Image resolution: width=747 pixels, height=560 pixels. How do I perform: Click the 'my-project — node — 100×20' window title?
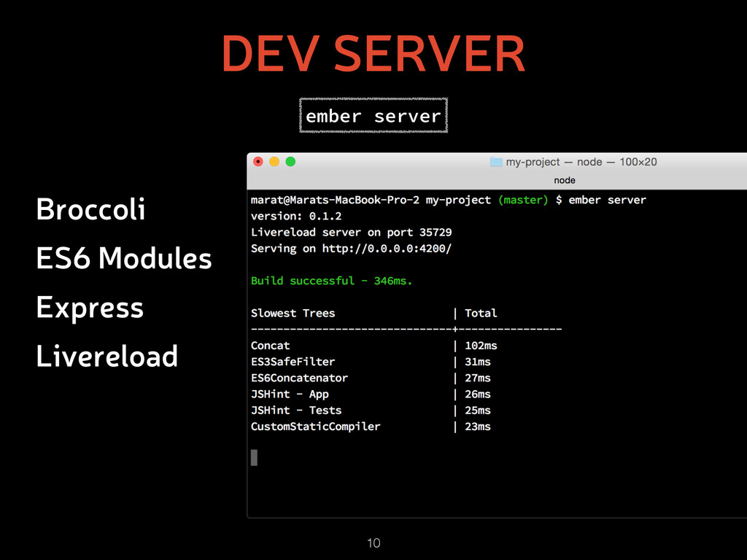[581, 162]
